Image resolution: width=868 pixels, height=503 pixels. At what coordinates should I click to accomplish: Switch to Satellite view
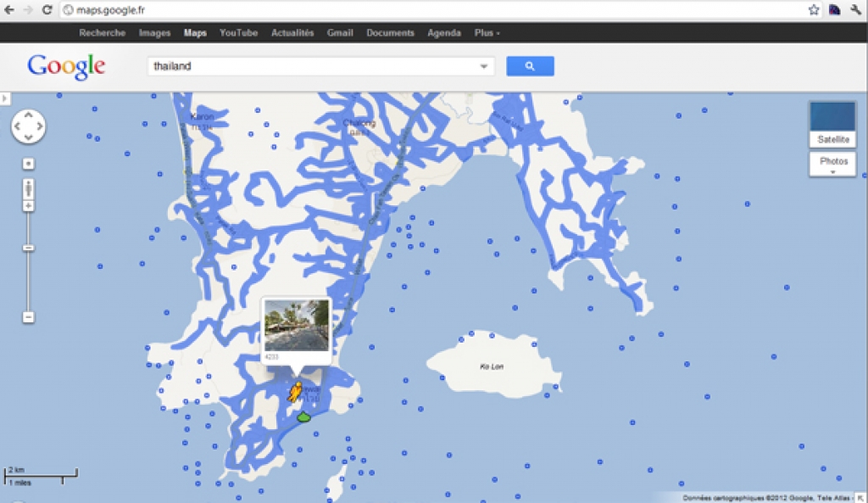click(832, 124)
